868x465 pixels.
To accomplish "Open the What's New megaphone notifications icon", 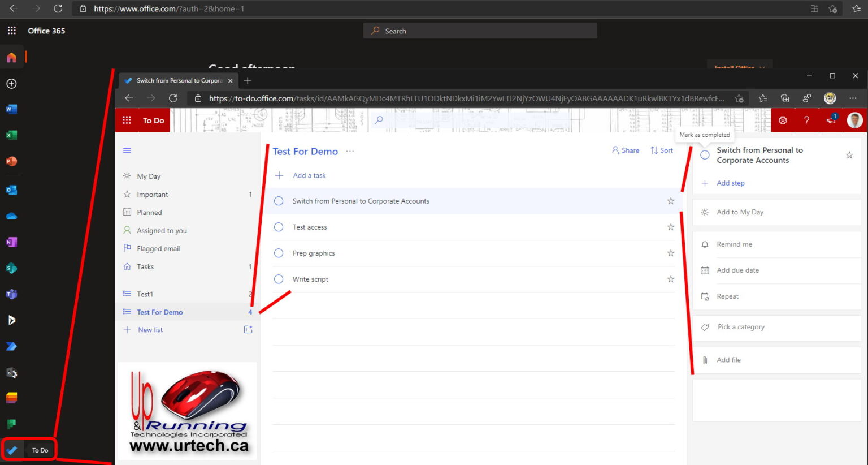I will [830, 120].
